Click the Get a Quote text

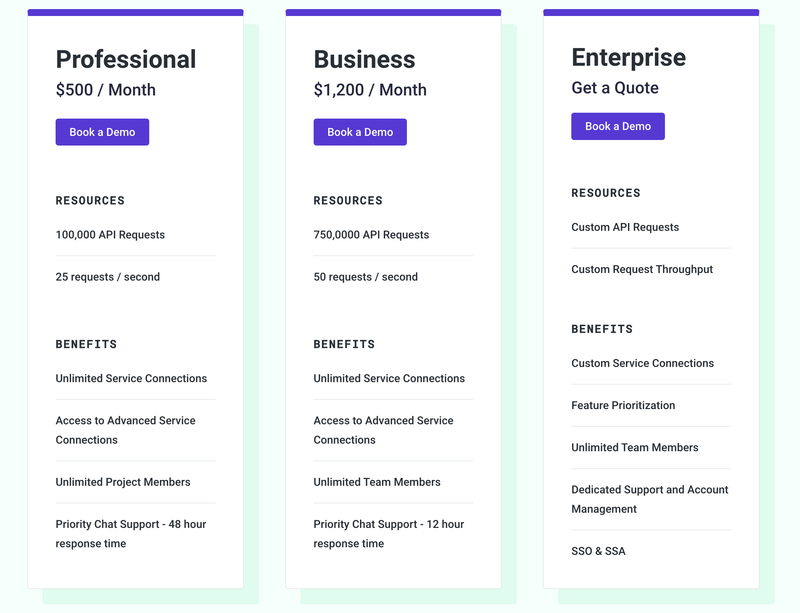pos(615,88)
